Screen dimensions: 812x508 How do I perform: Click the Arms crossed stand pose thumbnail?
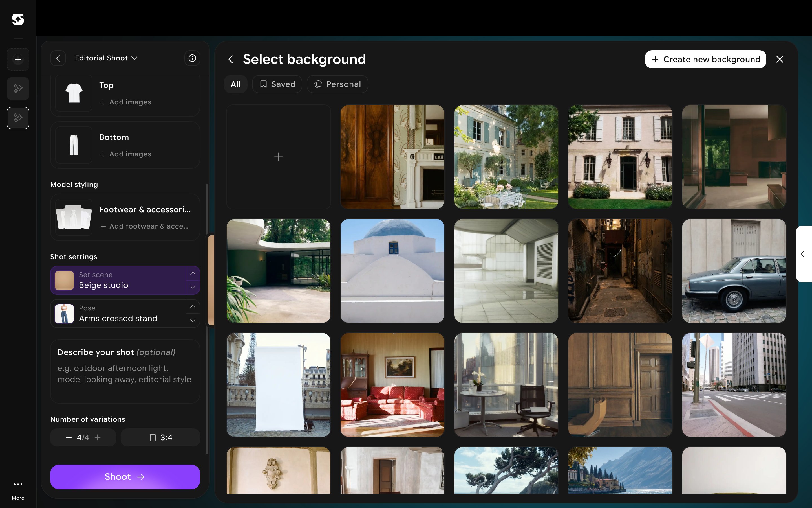point(64,314)
